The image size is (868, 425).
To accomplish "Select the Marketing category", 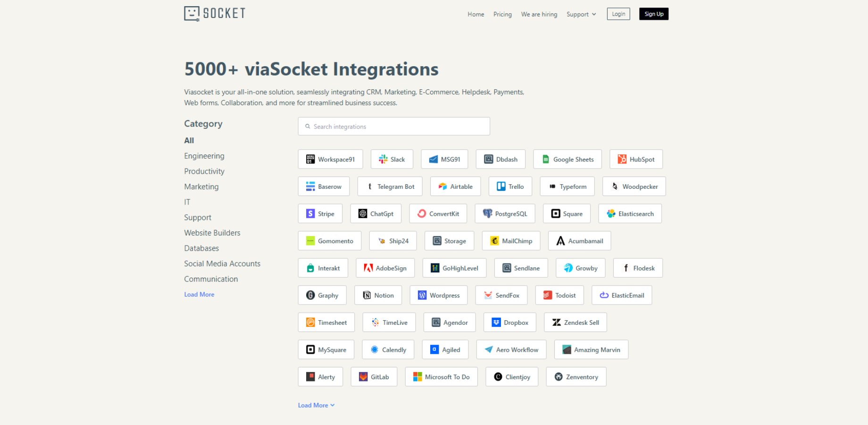I will [x=201, y=187].
